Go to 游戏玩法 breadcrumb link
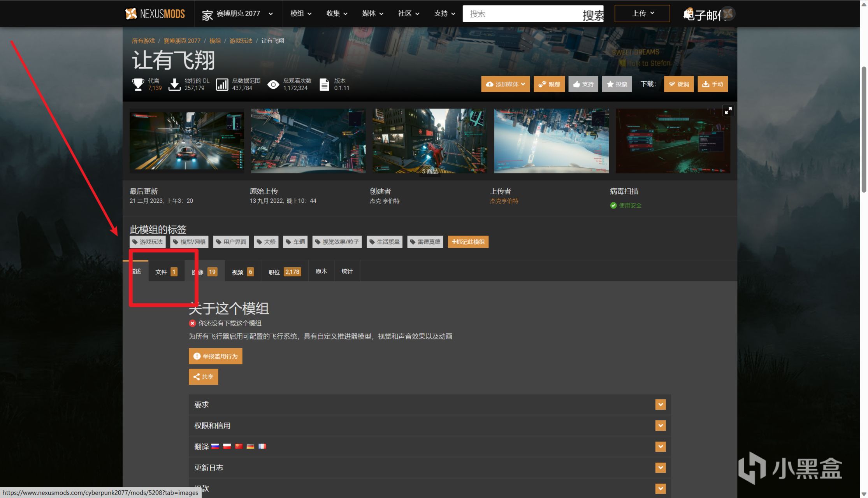Viewport: 868px width, 498px height. pos(241,41)
